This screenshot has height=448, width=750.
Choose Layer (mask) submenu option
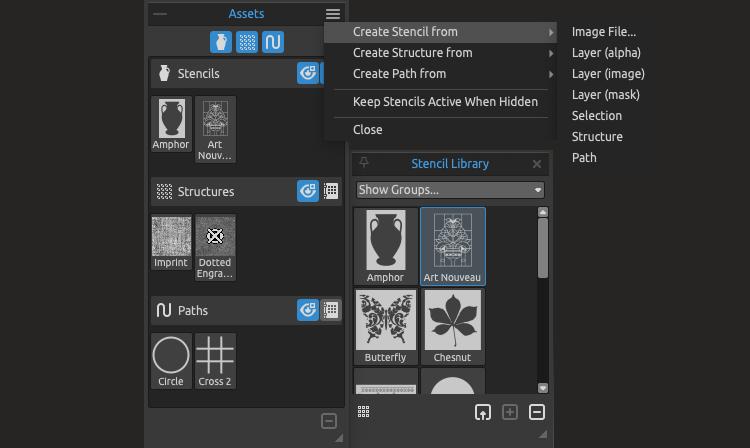[x=606, y=95]
